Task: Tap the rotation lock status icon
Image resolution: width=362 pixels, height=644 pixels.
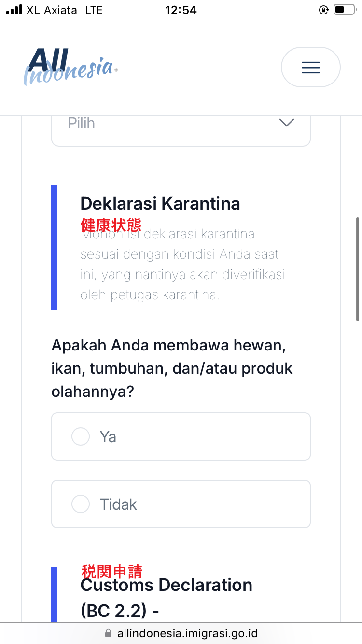Action: tap(324, 10)
